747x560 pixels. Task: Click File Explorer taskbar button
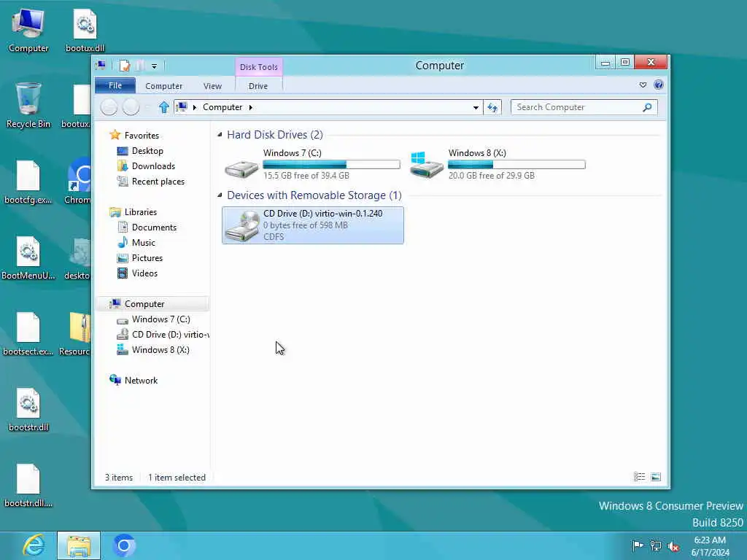click(x=79, y=545)
